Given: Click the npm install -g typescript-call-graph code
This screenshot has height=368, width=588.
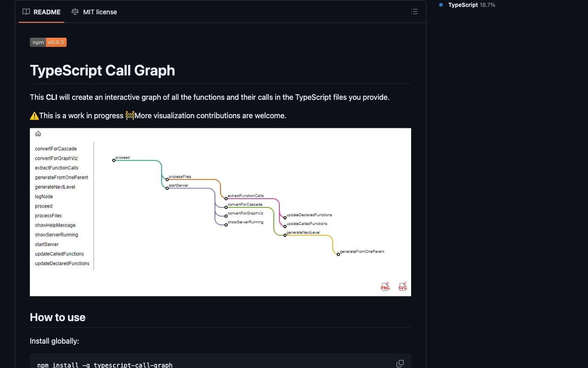Looking at the screenshot, I should coord(105,365).
